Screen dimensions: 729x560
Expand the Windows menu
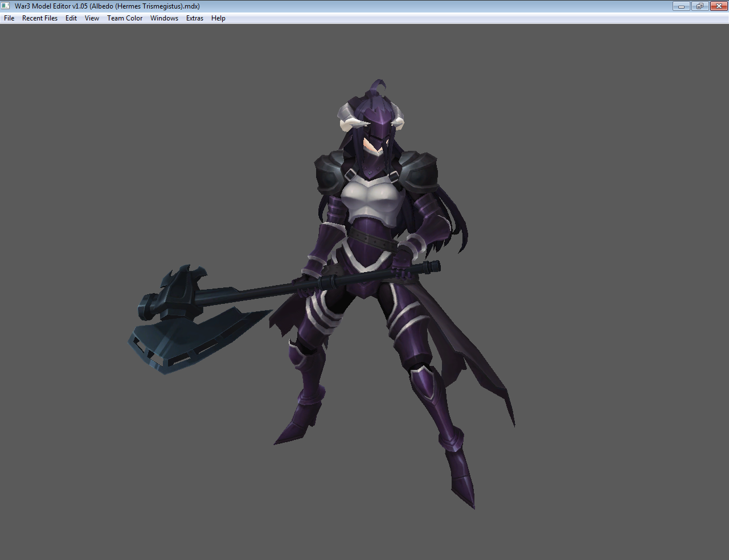tap(164, 18)
